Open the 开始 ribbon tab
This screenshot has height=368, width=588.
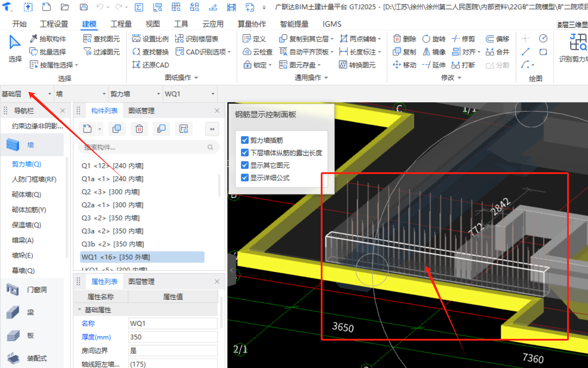pyautogui.click(x=19, y=24)
